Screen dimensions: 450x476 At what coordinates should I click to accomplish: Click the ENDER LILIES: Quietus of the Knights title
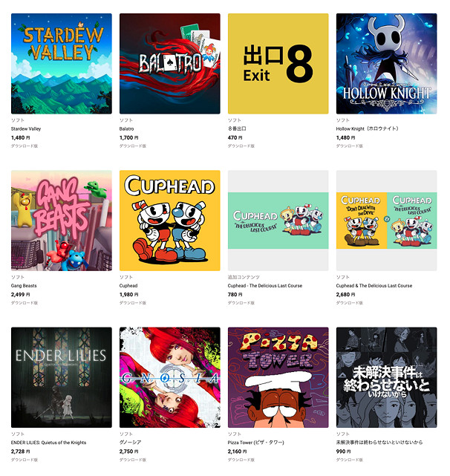pyautogui.click(x=48, y=443)
